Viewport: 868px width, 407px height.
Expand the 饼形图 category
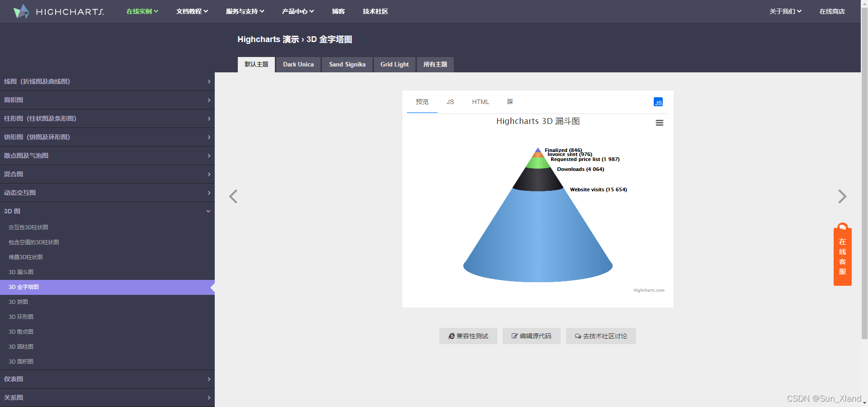click(x=107, y=137)
